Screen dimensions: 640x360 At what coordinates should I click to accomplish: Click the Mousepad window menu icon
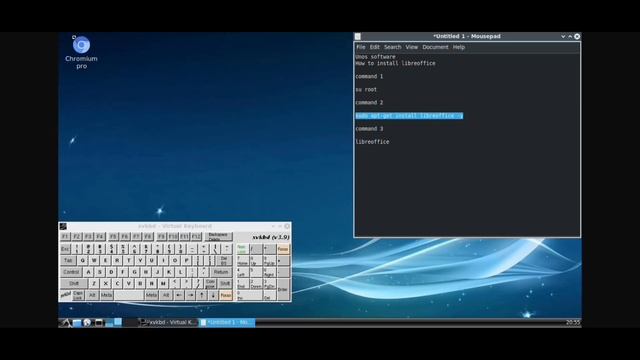[x=358, y=36]
